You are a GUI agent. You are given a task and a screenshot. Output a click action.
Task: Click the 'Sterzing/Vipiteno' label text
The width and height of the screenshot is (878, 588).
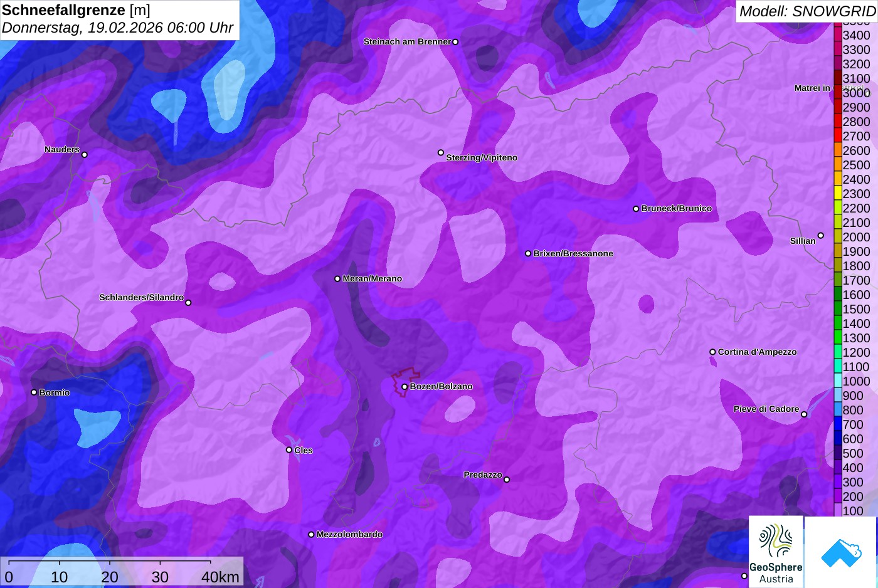[482, 158]
